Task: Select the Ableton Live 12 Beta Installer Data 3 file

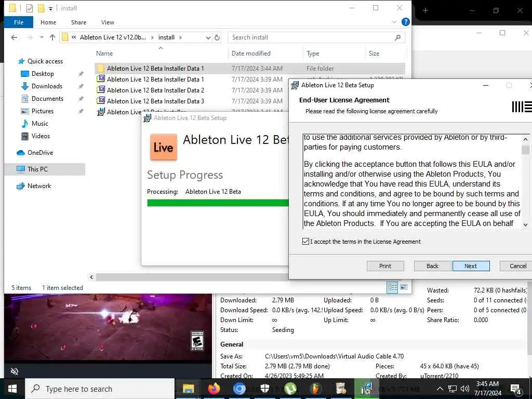Action: click(x=155, y=101)
